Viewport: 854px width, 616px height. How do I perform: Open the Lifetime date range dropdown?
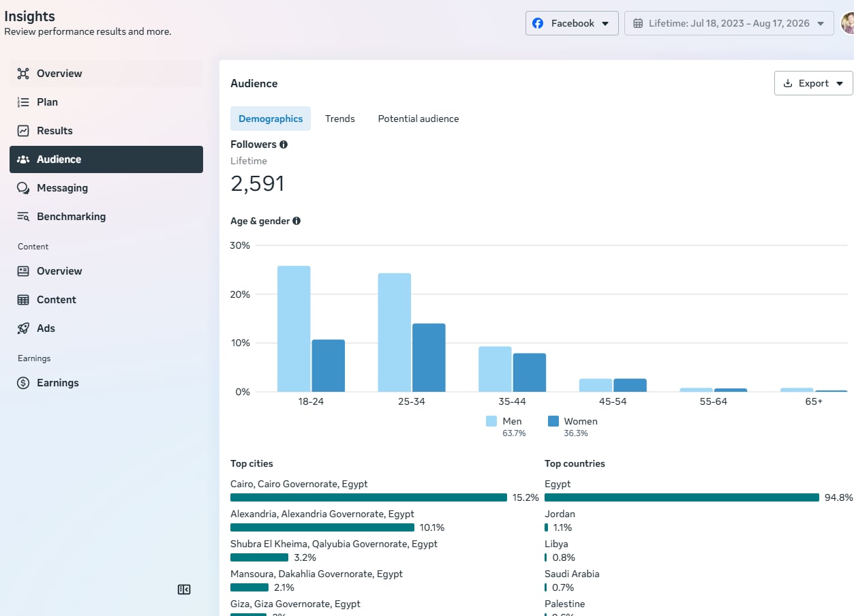coord(729,23)
